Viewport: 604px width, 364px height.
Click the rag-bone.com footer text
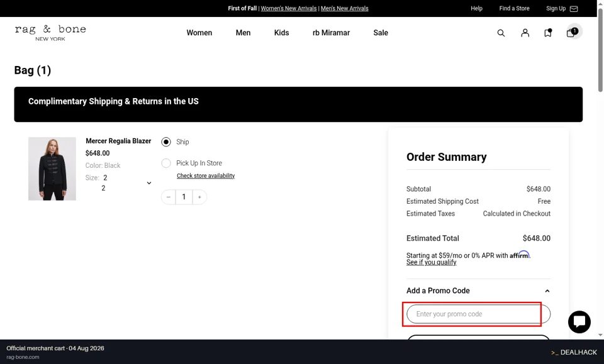coord(23,357)
